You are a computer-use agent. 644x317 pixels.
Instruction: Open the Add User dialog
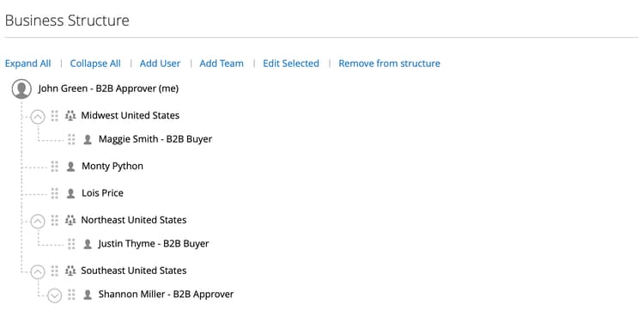coord(161,64)
